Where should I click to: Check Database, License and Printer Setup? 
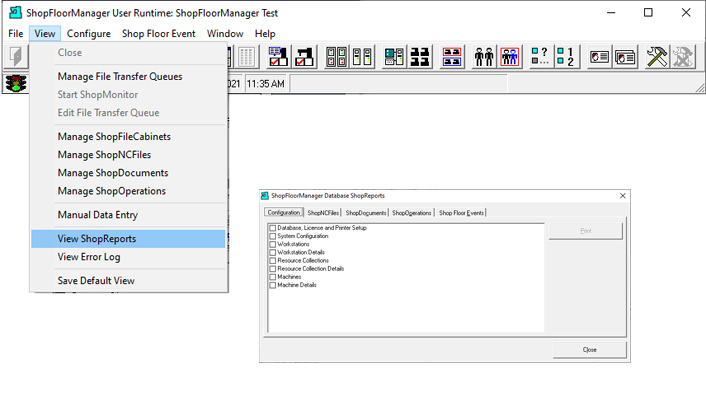coord(272,228)
